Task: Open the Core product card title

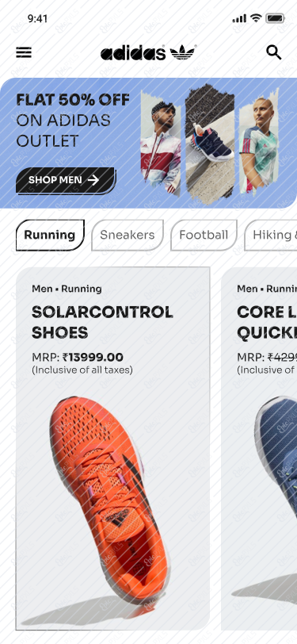Action: 267,322
